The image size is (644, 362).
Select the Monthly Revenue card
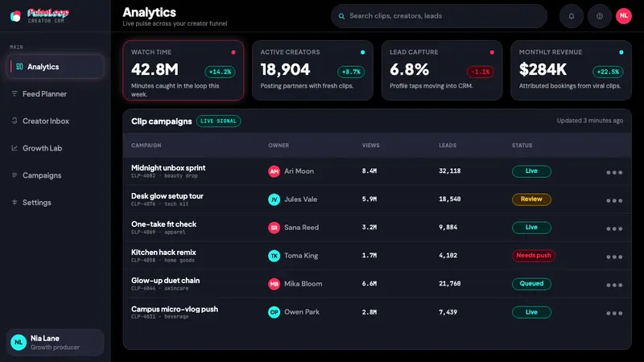click(x=571, y=70)
